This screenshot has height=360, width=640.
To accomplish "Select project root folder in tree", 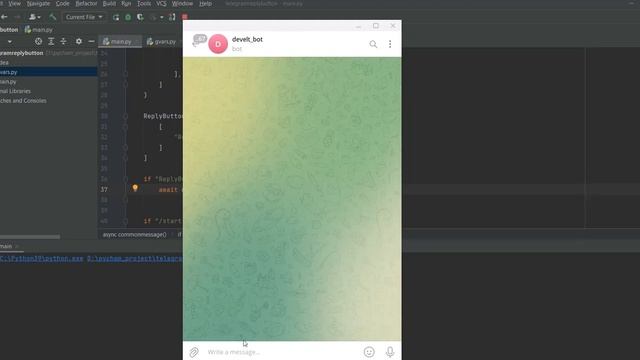I will pos(49,53).
